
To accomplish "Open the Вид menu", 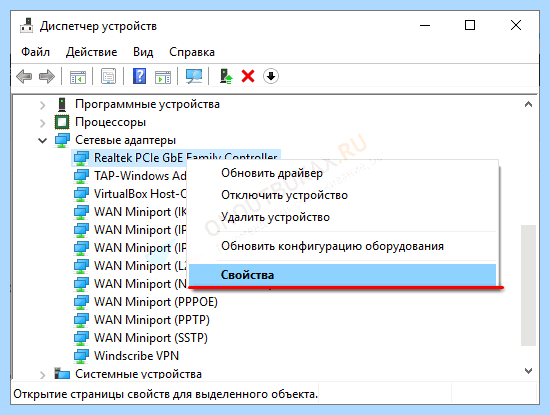I will tap(143, 52).
